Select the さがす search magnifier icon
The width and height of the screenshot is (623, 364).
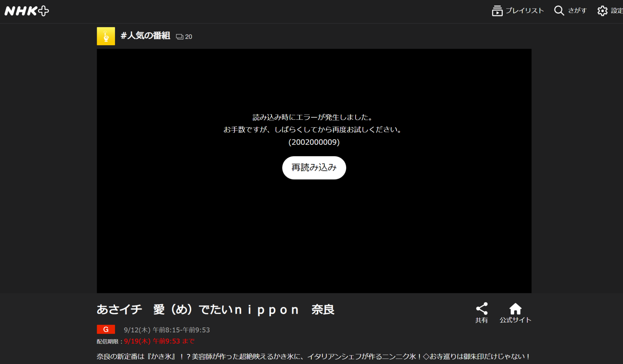pyautogui.click(x=559, y=10)
